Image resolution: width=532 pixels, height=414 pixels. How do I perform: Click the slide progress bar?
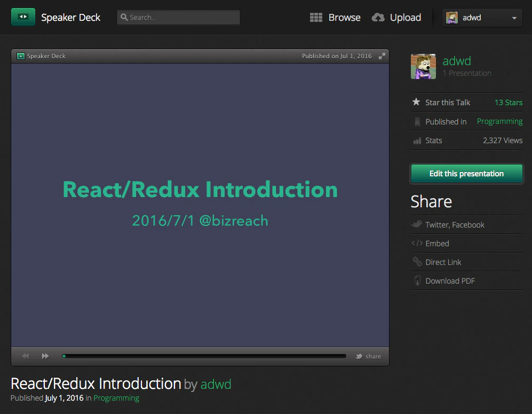click(x=204, y=356)
